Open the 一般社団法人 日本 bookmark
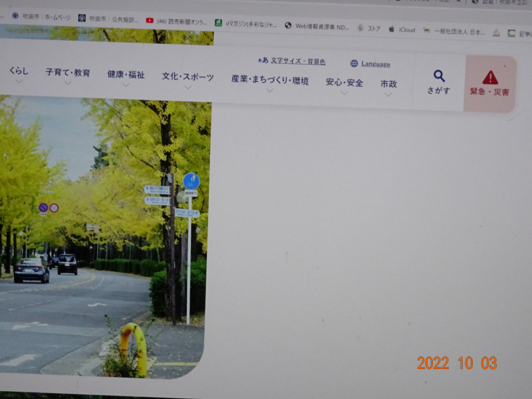Viewport: 532px width, 399px height. [454, 31]
